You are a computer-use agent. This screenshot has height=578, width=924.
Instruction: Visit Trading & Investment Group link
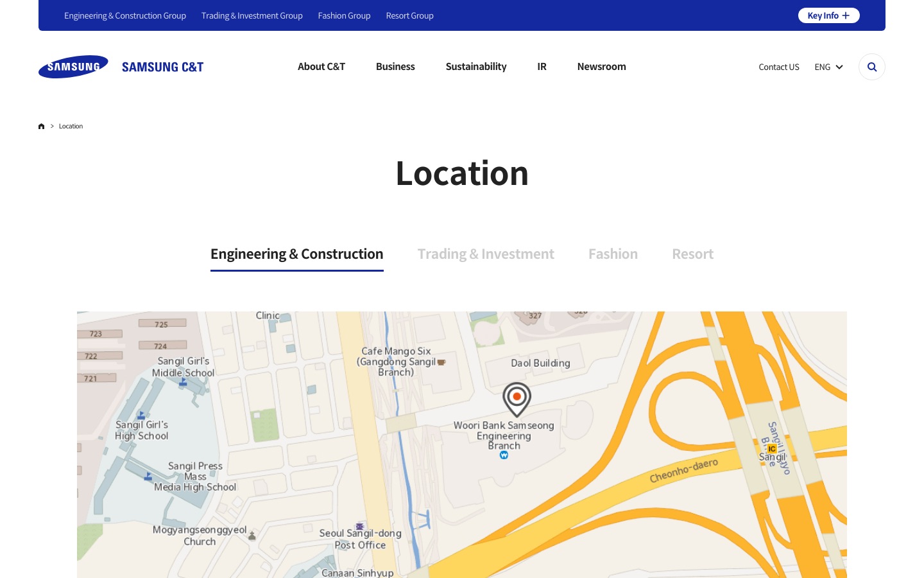point(252,15)
